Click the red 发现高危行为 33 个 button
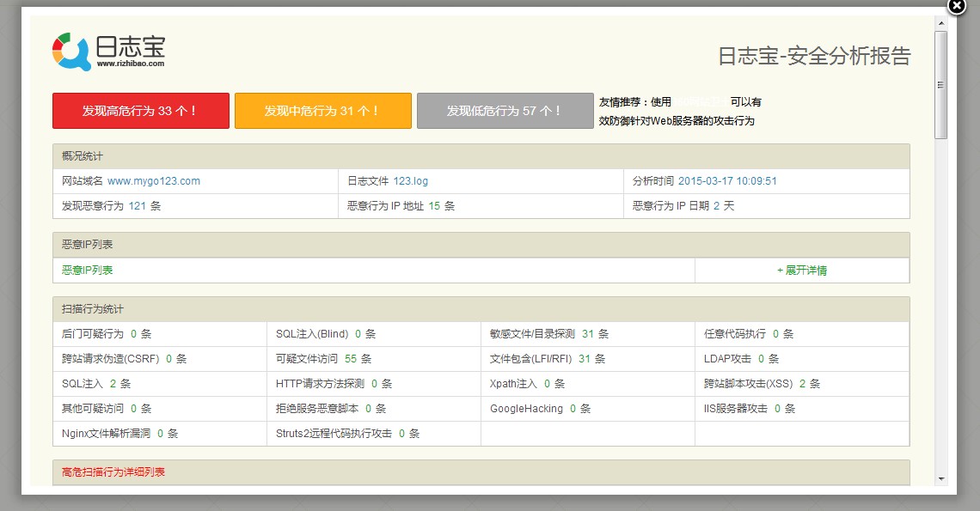This screenshot has height=511, width=980. pyautogui.click(x=141, y=111)
